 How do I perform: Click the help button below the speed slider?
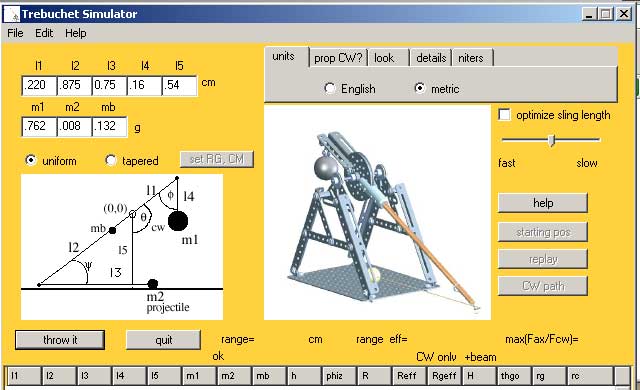point(543,203)
